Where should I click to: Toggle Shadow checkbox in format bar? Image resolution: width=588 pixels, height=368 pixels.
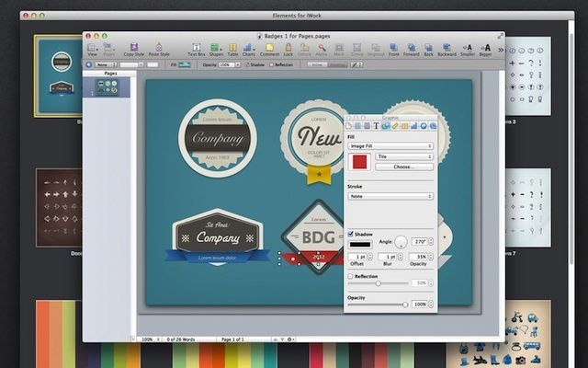[246, 64]
